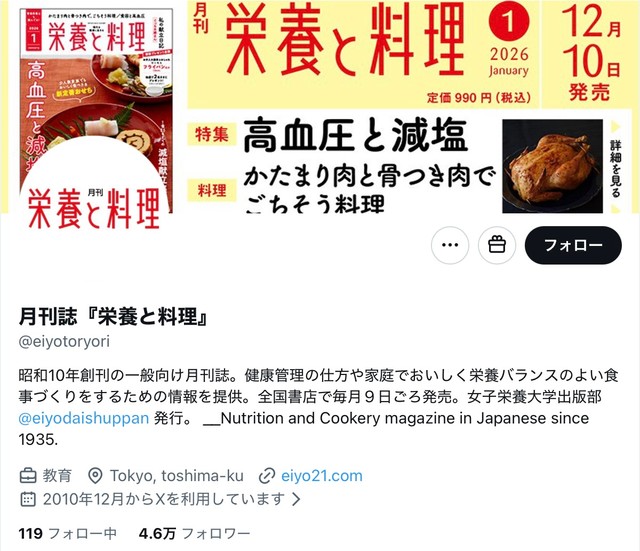Open the round profile avatar picture
Image resolution: width=640 pixels, height=551 pixels.
94,209
